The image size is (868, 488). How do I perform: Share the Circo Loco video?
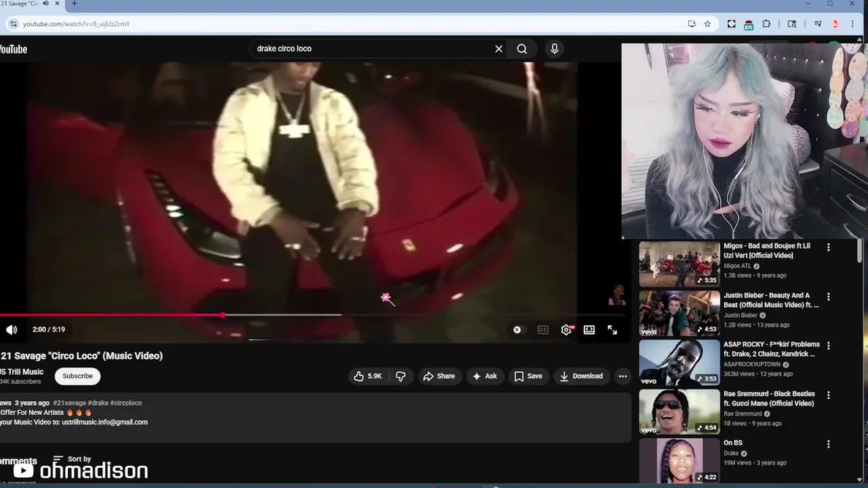point(439,376)
